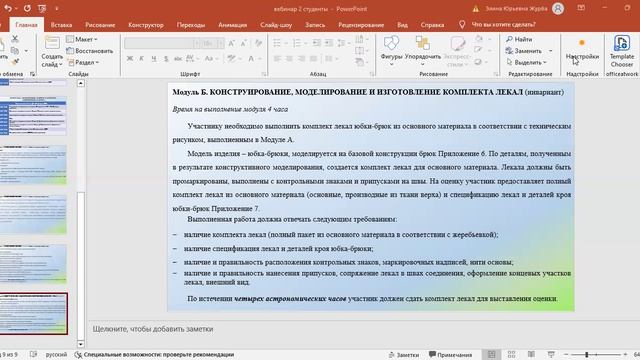Screen dimensions: 640x360
Task: Toggle Italic (К) formatting
Action: (142, 59)
